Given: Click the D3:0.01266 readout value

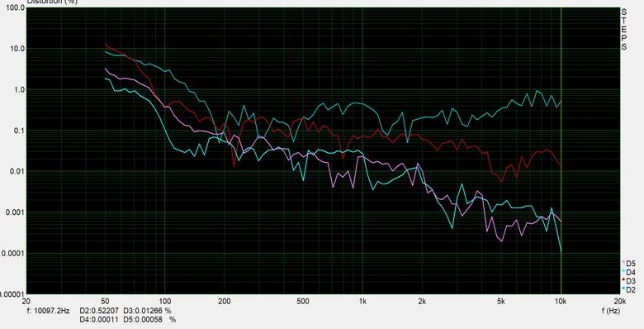Looking at the screenshot, I should [143, 311].
